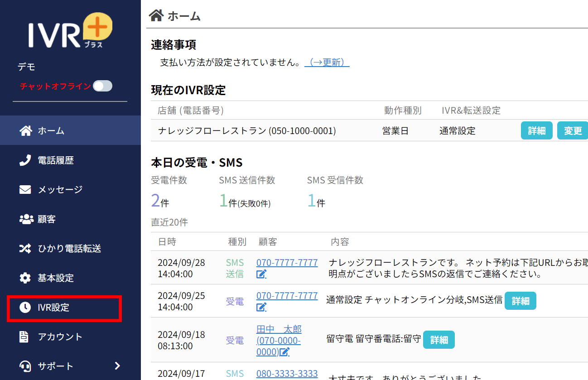The image size is (588, 380).
Task: Click the 営業日 cell
Action: [395, 131]
